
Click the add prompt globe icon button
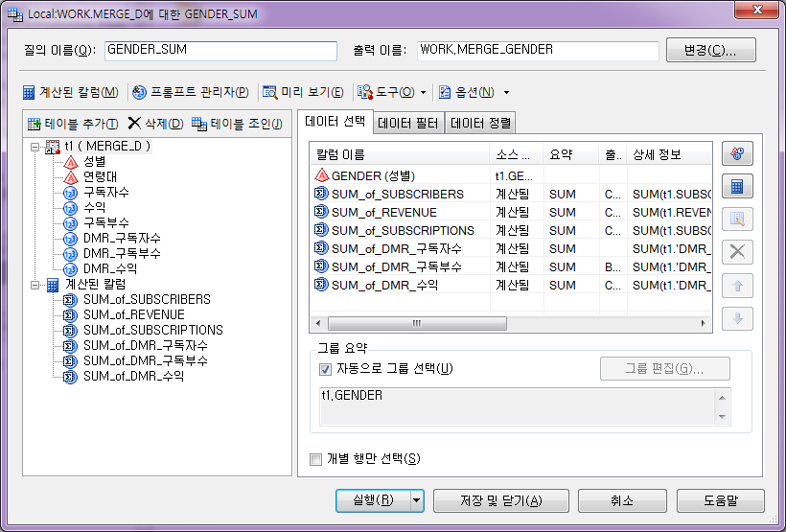coord(737,153)
